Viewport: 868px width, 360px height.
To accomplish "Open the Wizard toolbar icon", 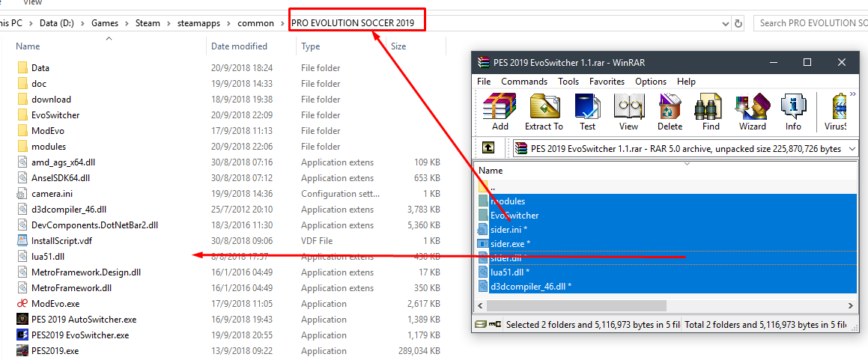I will click(x=753, y=112).
